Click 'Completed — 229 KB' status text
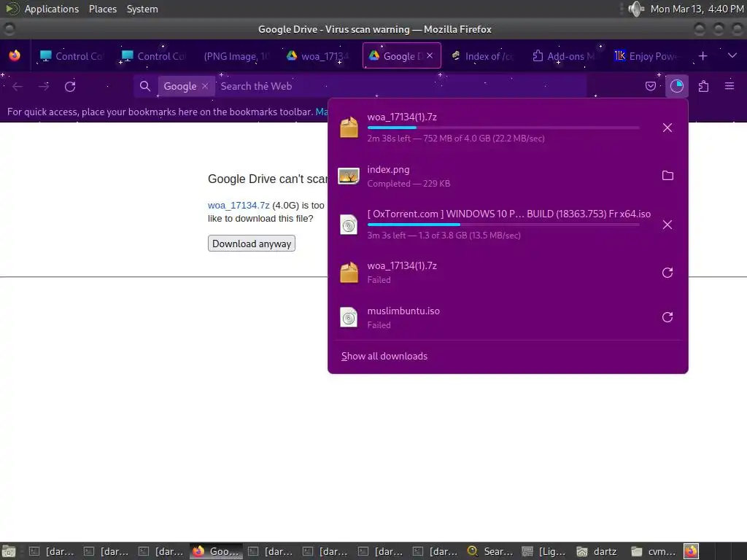 pos(409,184)
